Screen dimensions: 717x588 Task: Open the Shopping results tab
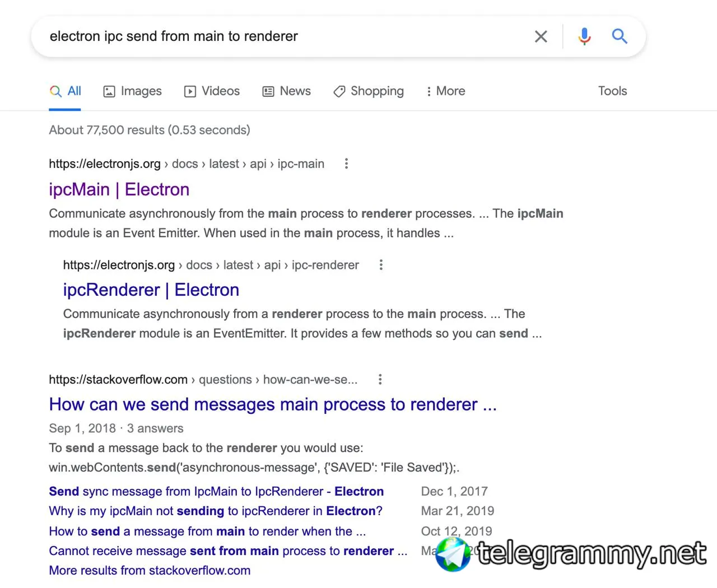369,91
